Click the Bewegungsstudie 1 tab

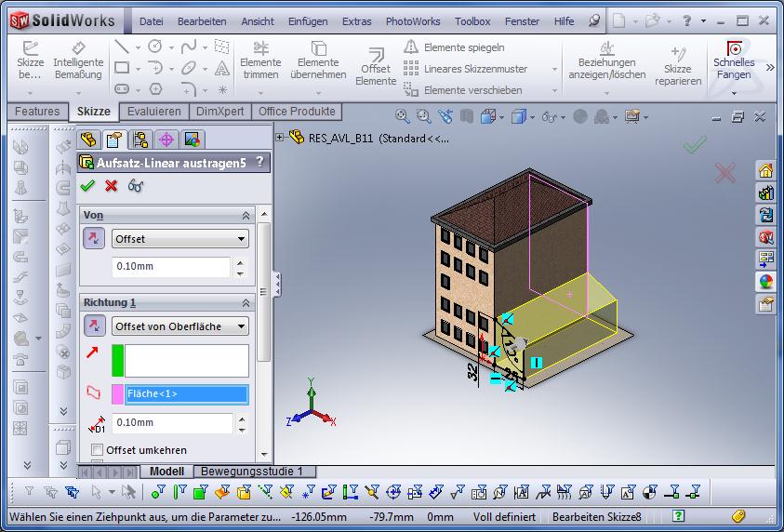coord(252,472)
